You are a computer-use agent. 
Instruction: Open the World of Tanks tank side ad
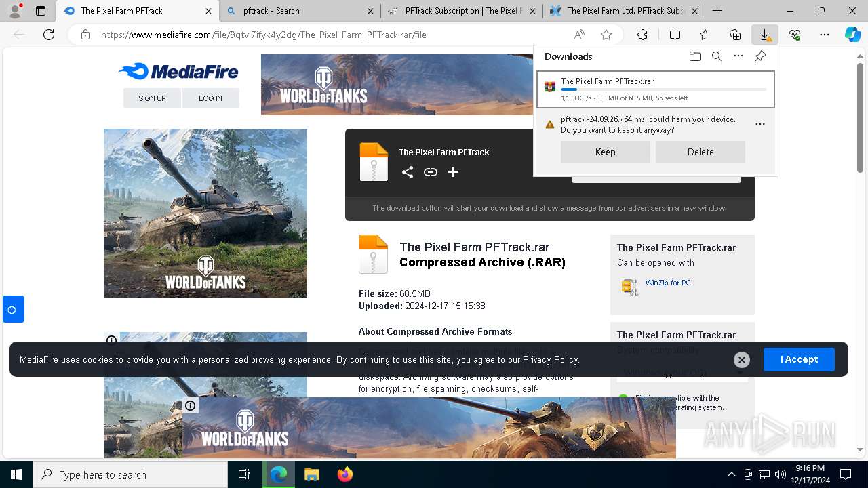(205, 213)
